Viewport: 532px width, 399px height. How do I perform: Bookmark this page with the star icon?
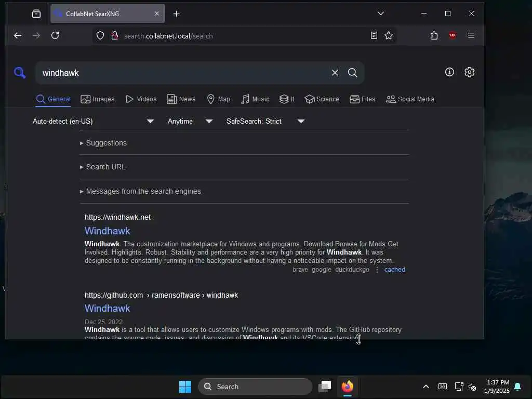point(389,36)
